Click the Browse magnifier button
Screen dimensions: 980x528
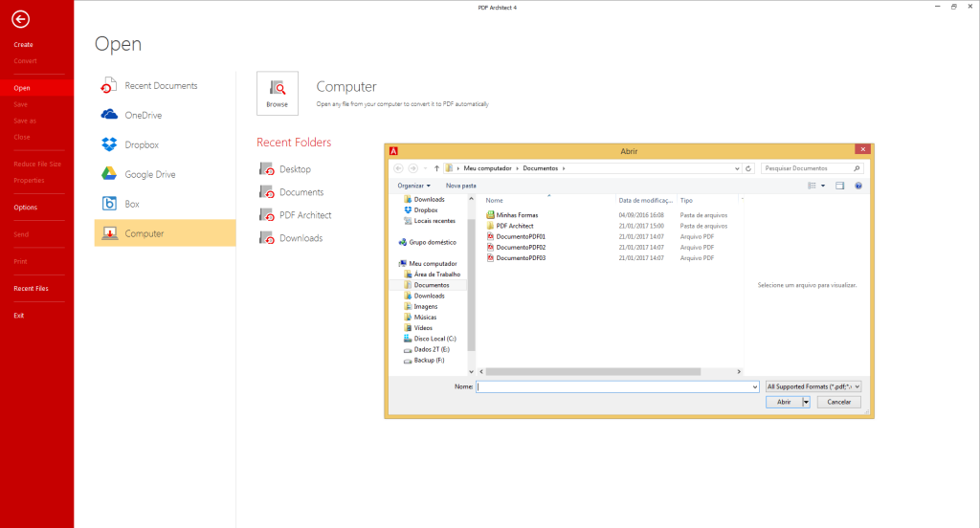pyautogui.click(x=278, y=93)
